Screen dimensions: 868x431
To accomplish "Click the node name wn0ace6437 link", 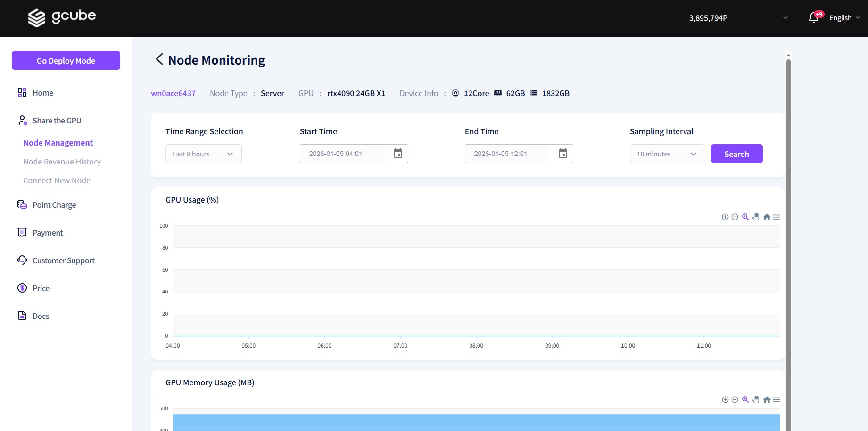I will pos(173,93).
